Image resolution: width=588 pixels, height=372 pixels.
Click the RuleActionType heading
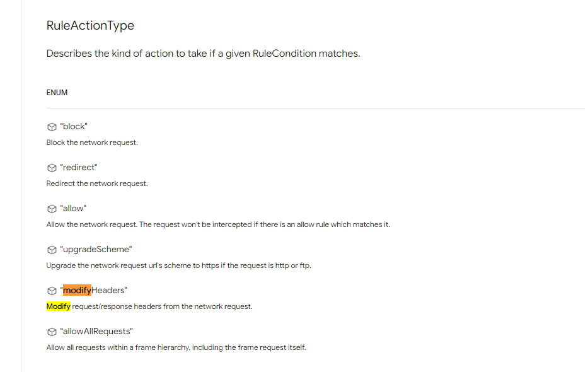coord(90,25)
